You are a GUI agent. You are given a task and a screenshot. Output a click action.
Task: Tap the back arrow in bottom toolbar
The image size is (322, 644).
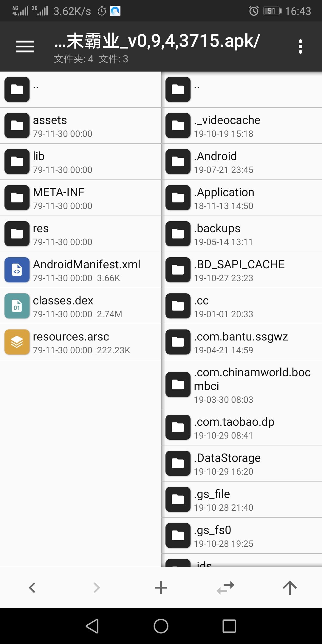[32, 588]
